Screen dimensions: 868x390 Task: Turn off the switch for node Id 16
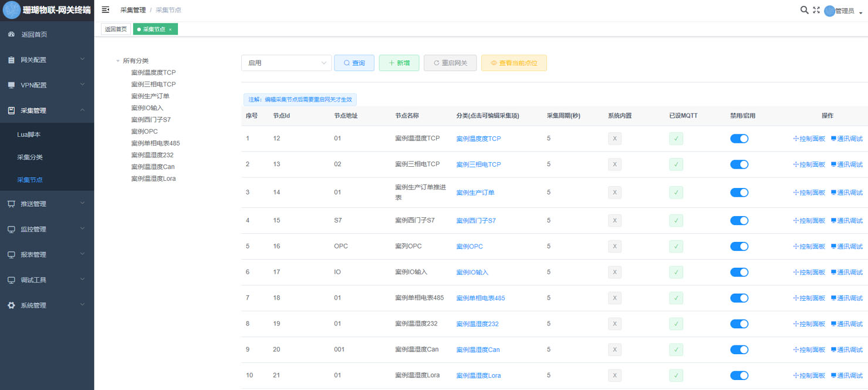[x=739, y=246]
